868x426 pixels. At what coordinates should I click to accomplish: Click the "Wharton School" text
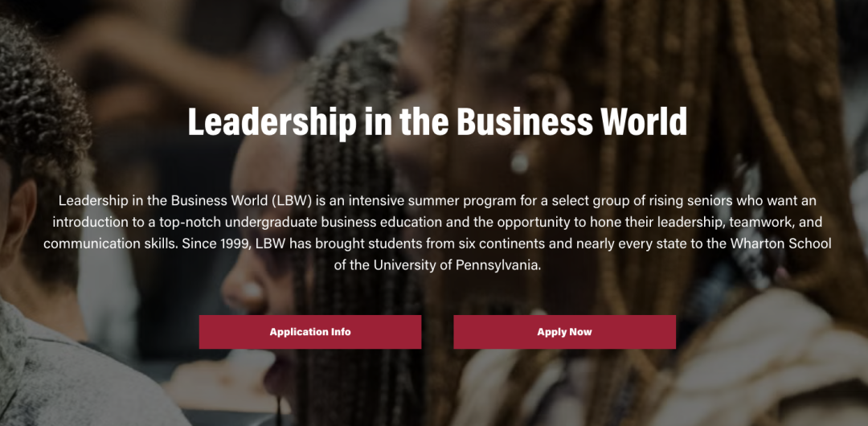click(781, 244)
